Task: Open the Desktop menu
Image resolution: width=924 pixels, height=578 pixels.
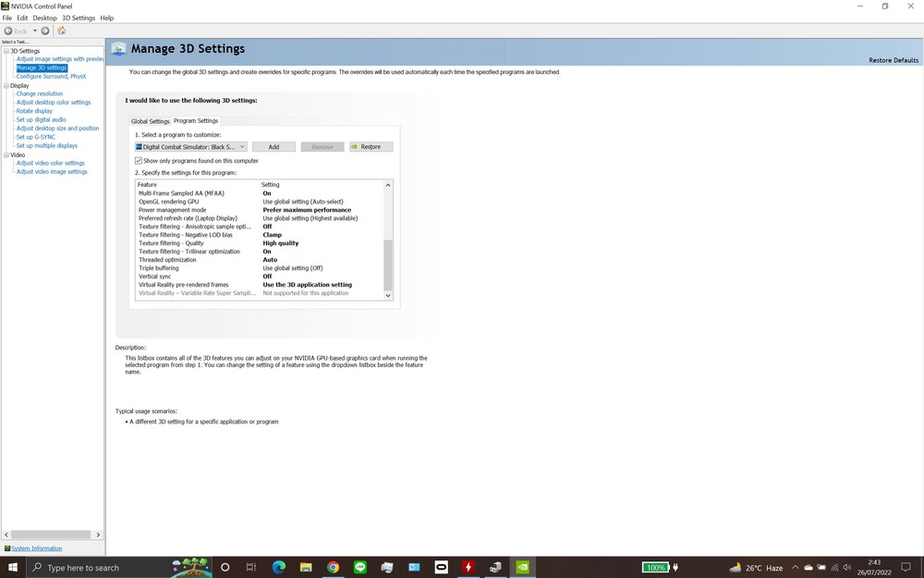Action: [44, 18]
